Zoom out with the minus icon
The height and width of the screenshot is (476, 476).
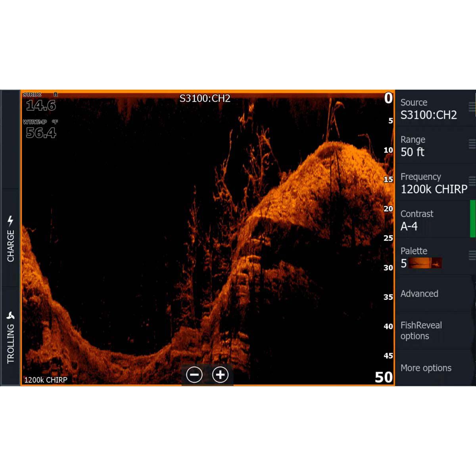click(194, 374)
